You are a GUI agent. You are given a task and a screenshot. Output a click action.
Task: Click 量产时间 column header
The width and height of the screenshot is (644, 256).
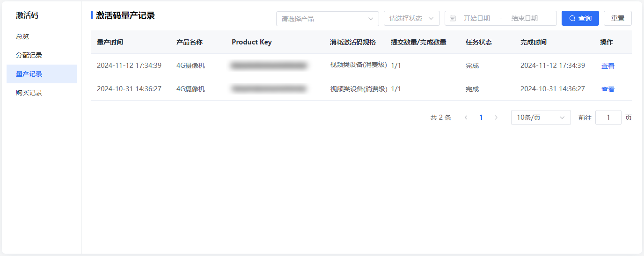point(110,42)
